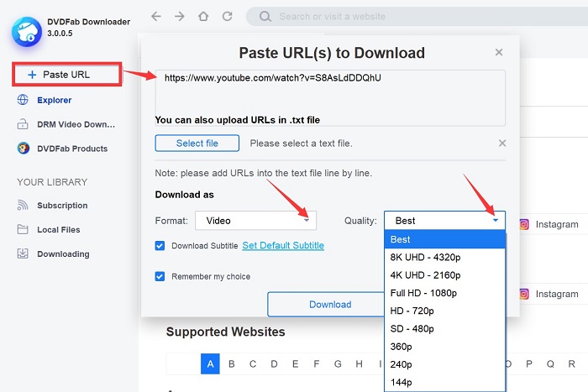This screenshot has height=392, width=588.
Task: Choose 144p quality option
Action: pyautogui.click(x=444, y=382)
